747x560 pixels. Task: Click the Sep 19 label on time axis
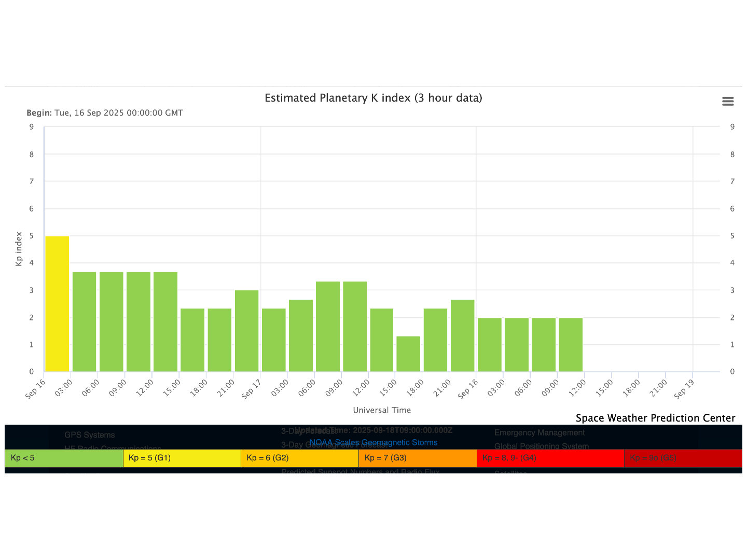click(x=684, y=389)
